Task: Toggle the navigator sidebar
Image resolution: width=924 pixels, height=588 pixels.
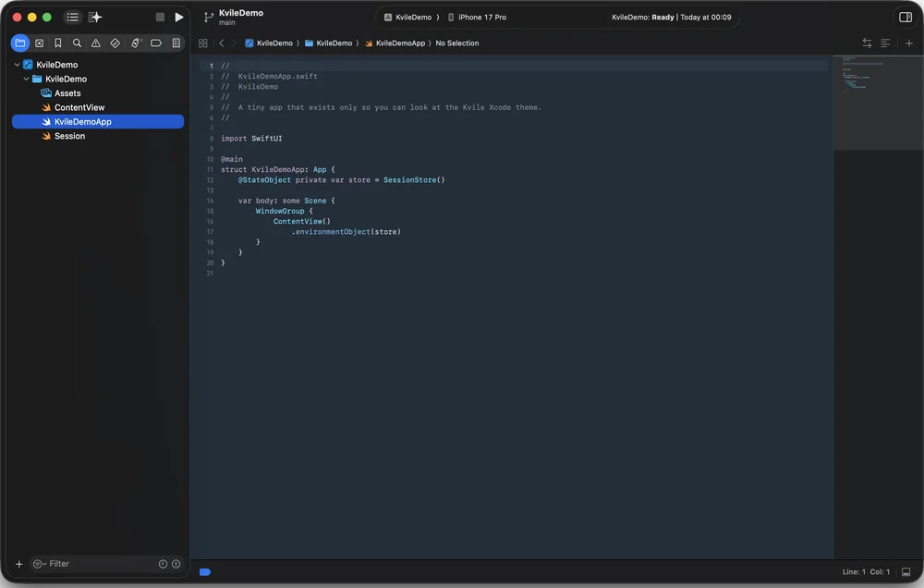Action: click(72, 17)
